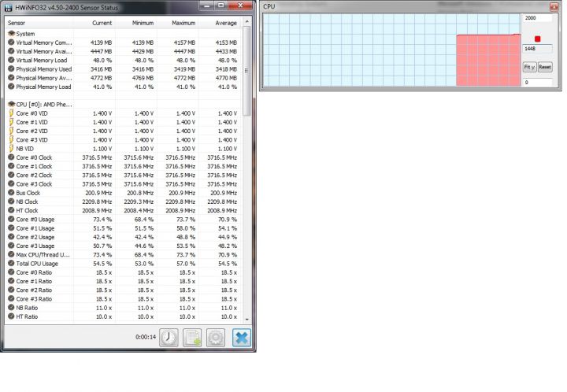Image resolution: width=567 pixels, height=392 pixels.
Task: Select the Core #3 Usage row label
Action: click(35, 246)
